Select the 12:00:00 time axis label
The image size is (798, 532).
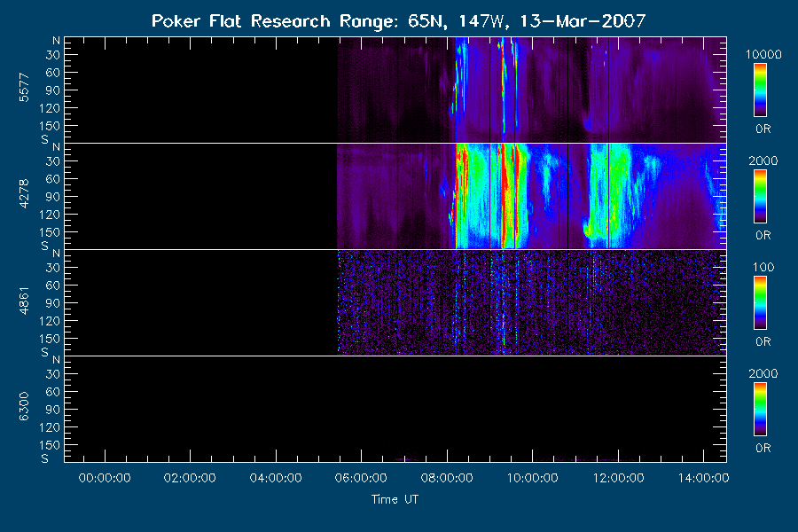point(618,478)
